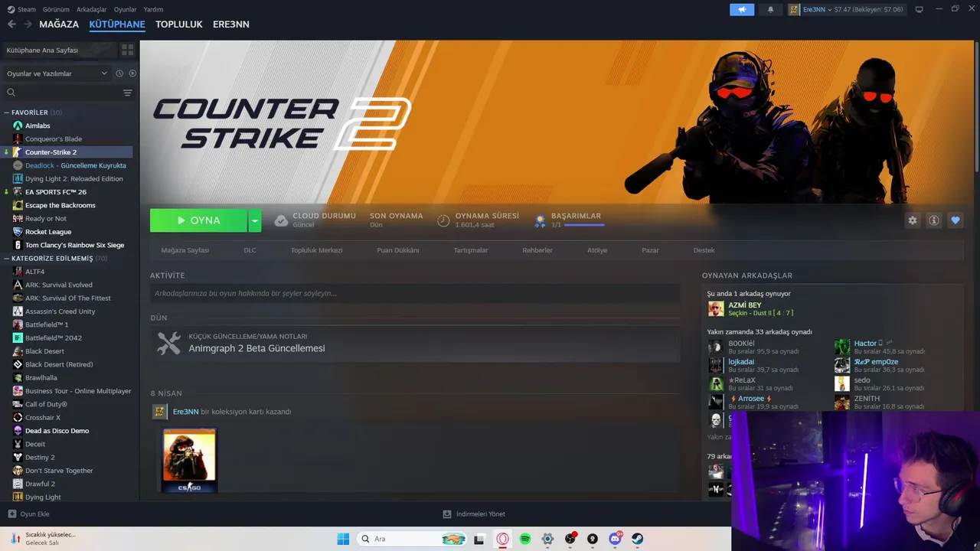Click the Steam icon in the taskbar
Viewport: 980px width, 551px height.
point(637,539)
